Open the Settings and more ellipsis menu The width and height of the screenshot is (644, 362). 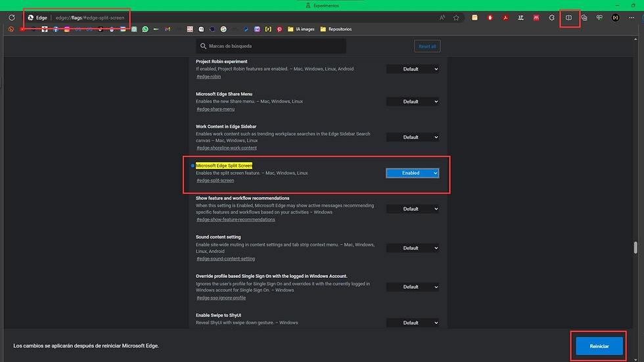pos(632,18)
